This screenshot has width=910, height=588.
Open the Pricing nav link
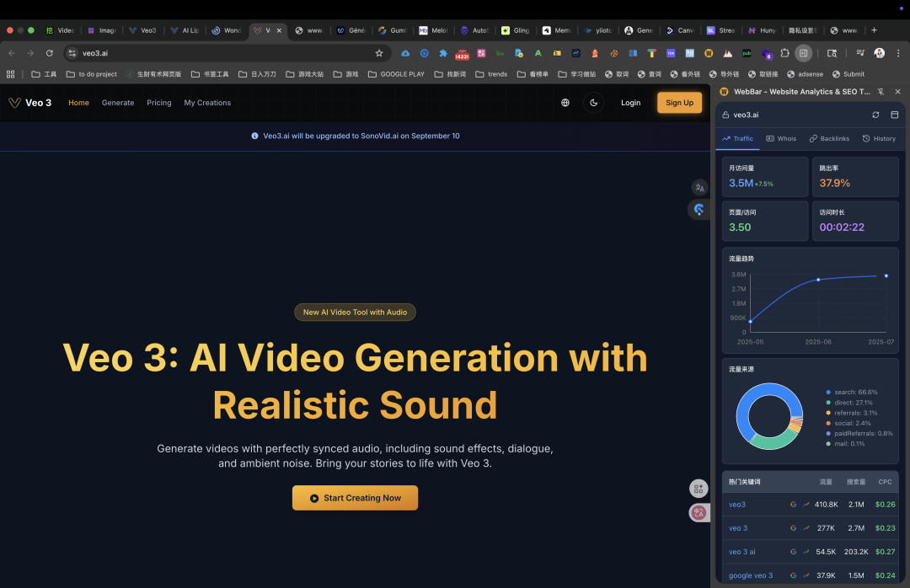pos(159,103)
